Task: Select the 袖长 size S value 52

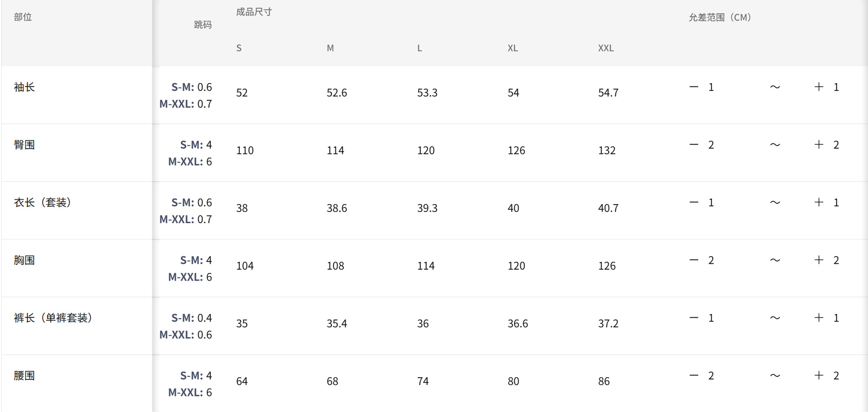Action: tap(242, 93)
